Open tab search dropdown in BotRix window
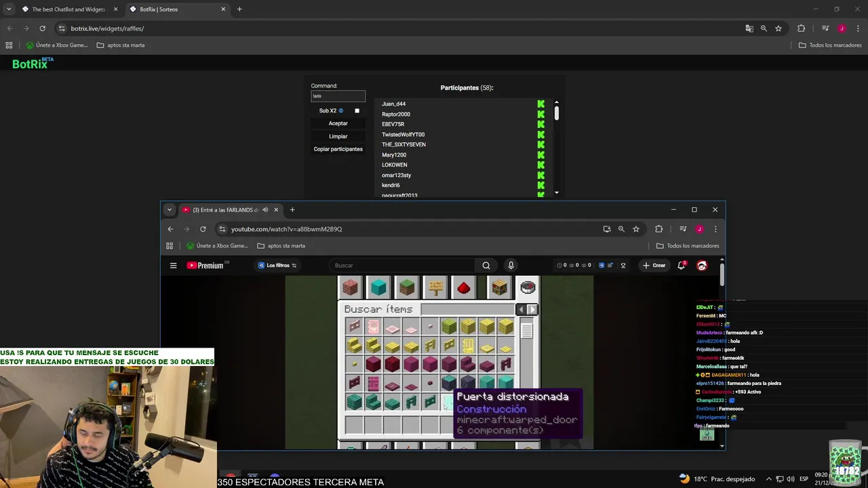The image size is (868, 488). point(9,9)
